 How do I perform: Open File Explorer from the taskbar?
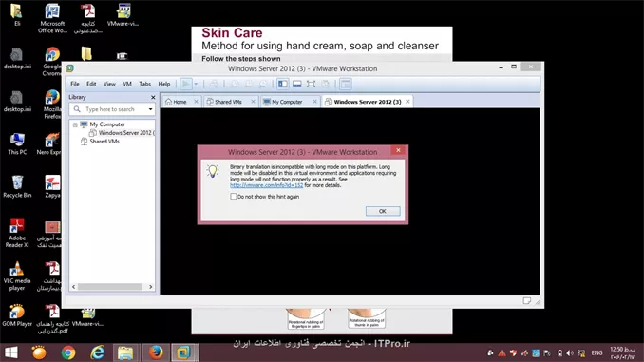[125, 352]
